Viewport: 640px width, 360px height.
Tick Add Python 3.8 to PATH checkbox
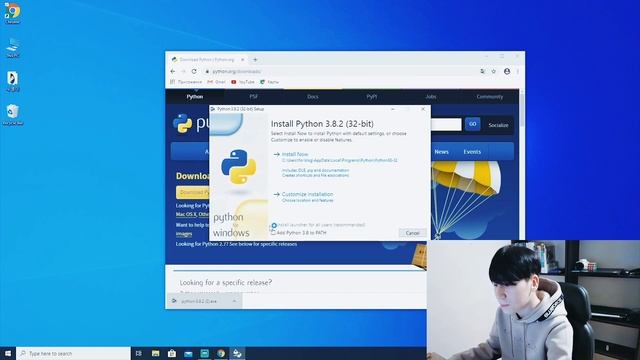point(273,233)
